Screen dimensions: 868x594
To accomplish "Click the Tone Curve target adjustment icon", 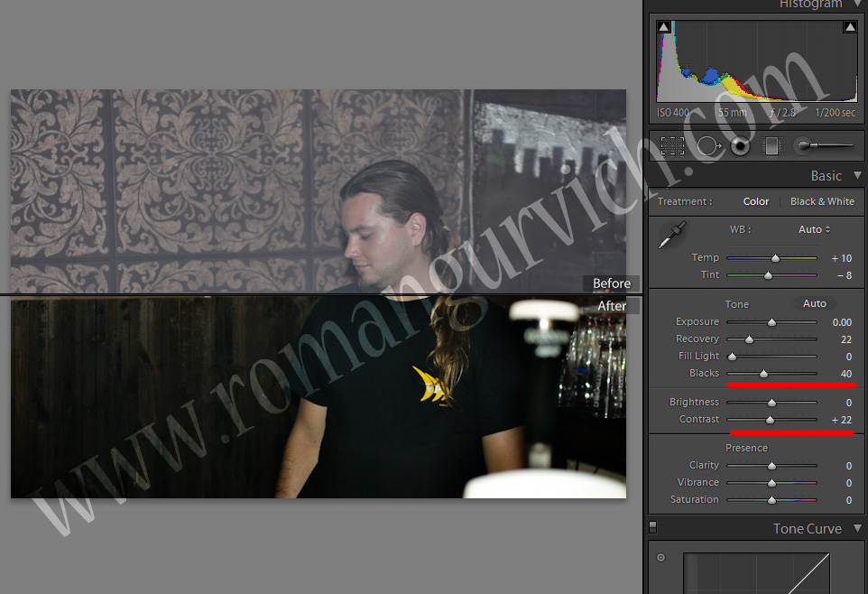I will pos(660,558).
